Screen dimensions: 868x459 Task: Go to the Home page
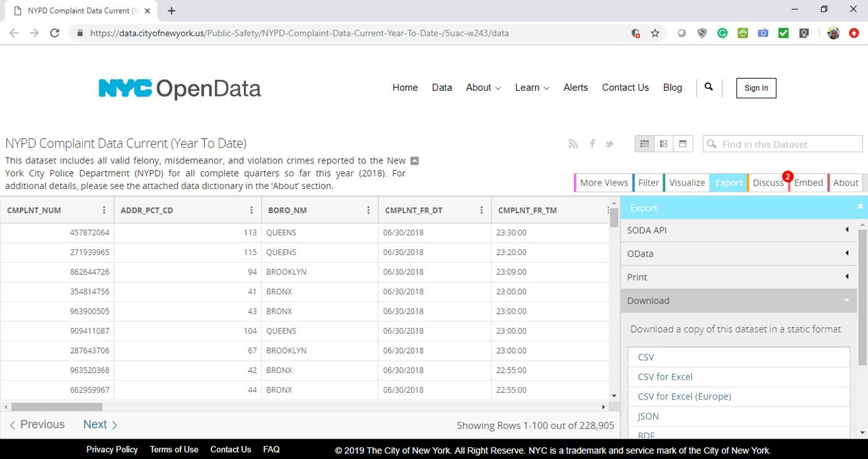click(x=405, y=88)
